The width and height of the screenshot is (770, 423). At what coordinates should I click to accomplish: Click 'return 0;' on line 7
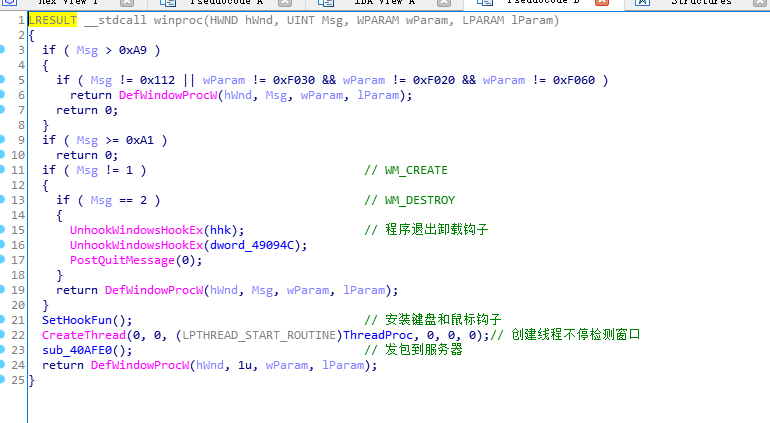pyautogui.click(x=87, y=110)
